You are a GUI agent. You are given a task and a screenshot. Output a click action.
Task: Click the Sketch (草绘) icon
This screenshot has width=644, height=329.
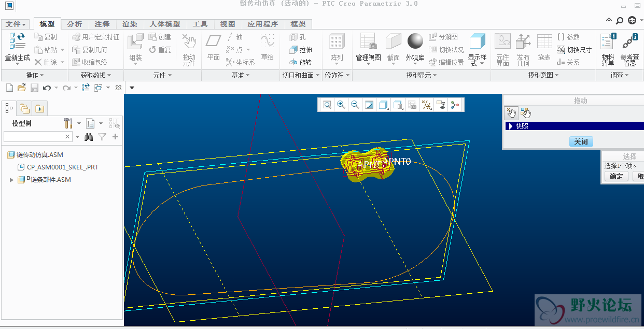[x=268, y=41]
